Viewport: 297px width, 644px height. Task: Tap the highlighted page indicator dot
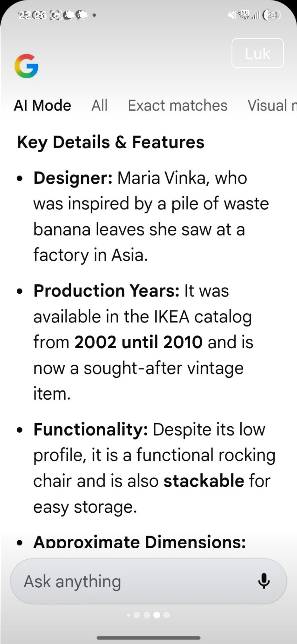point(157,615)
